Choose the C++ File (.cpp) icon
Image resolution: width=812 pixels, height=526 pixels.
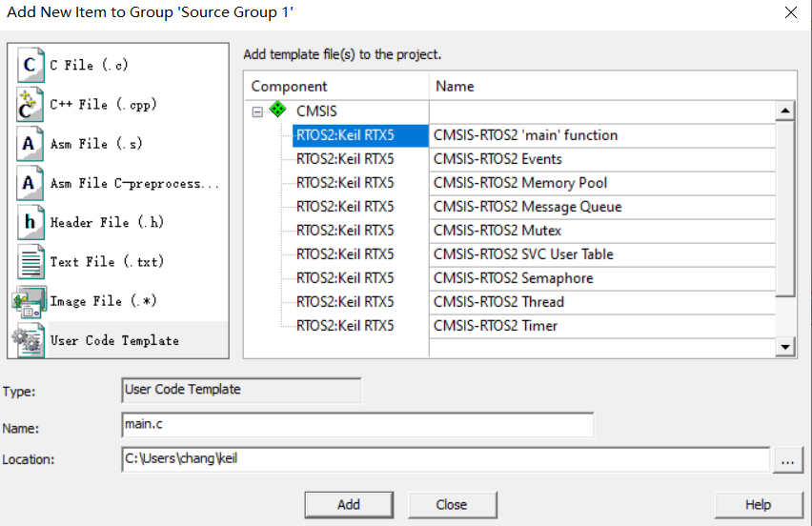[x=30, y=104]
